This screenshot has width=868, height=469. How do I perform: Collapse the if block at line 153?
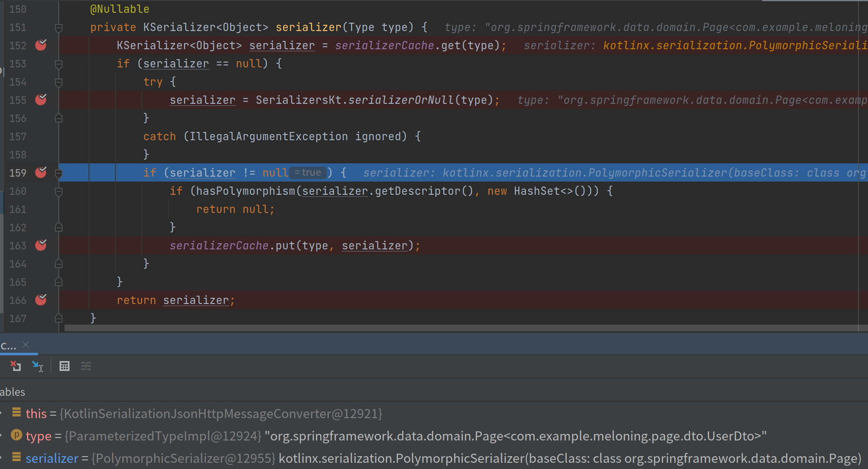pyautogui.click(x=59, y=64)
